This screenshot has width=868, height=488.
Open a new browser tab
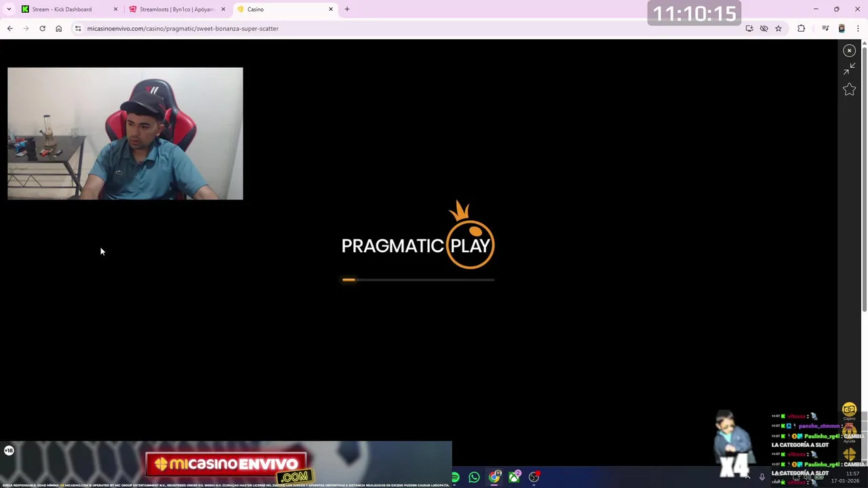pyautogui.click(x=347, y=9)
